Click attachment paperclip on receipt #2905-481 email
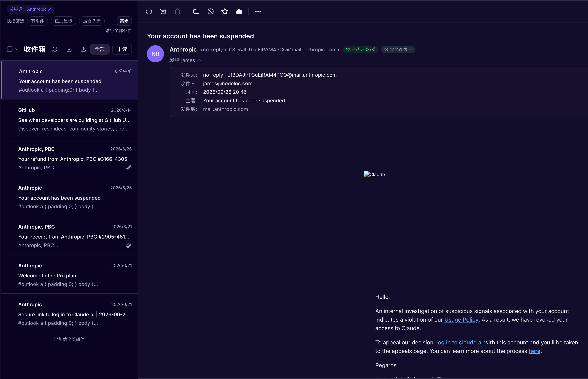Image resolution: width=588 pixels, height=379 pixels. click(129, 245)
